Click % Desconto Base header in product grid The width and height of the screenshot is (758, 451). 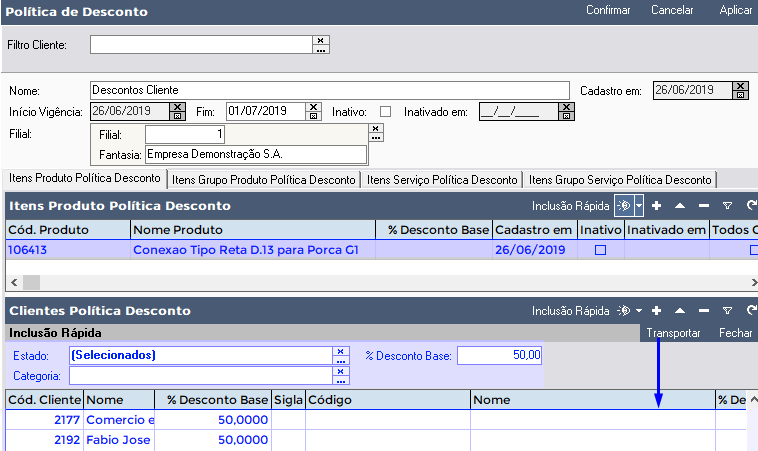click(434, 230)
